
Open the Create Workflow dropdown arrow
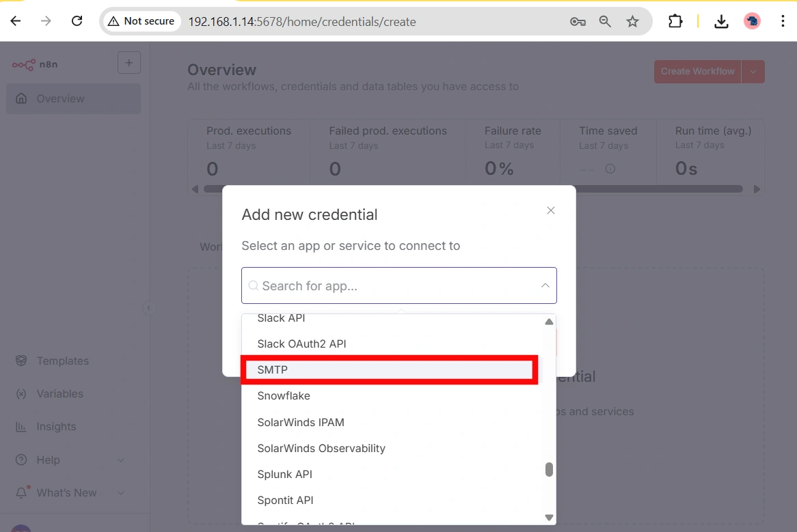pyautogui.click(x=753, y=72)
